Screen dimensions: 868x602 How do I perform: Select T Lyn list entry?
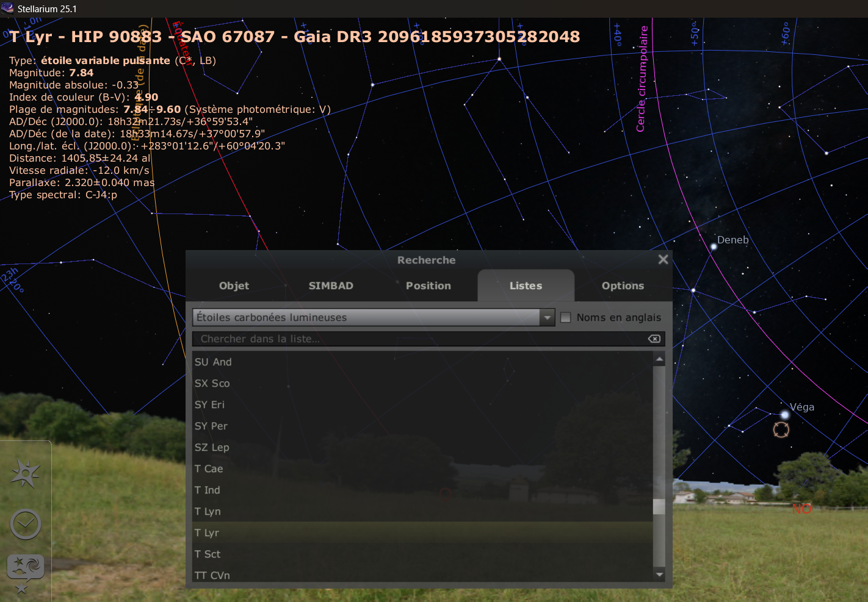point(422,511)
